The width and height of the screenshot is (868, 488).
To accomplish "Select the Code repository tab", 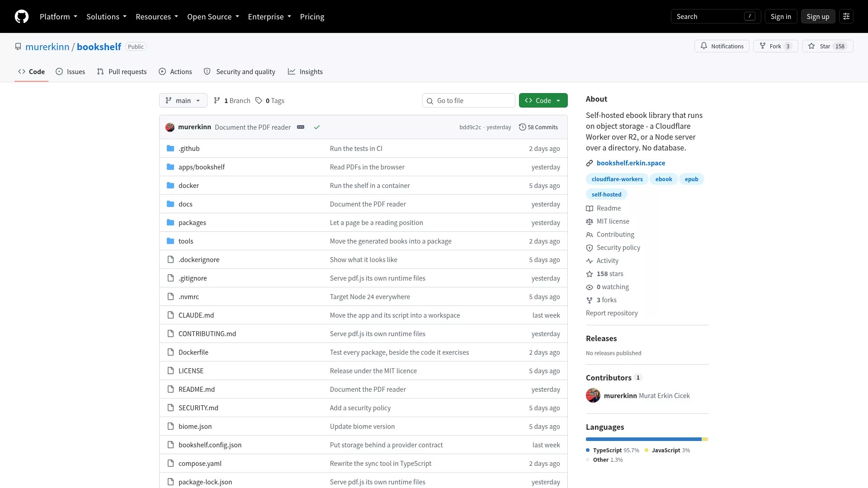I will [32, 71].
